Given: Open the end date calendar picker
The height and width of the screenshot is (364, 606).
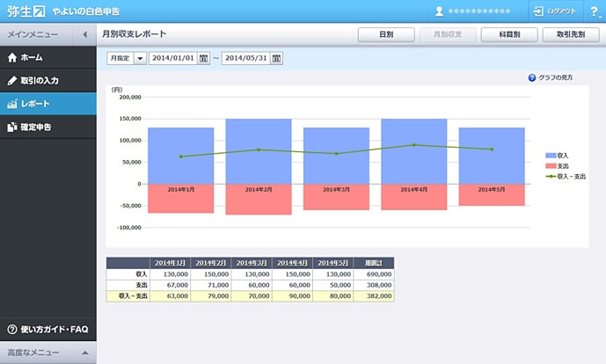Looking at the screenshot, I should (x=277, y=58).
